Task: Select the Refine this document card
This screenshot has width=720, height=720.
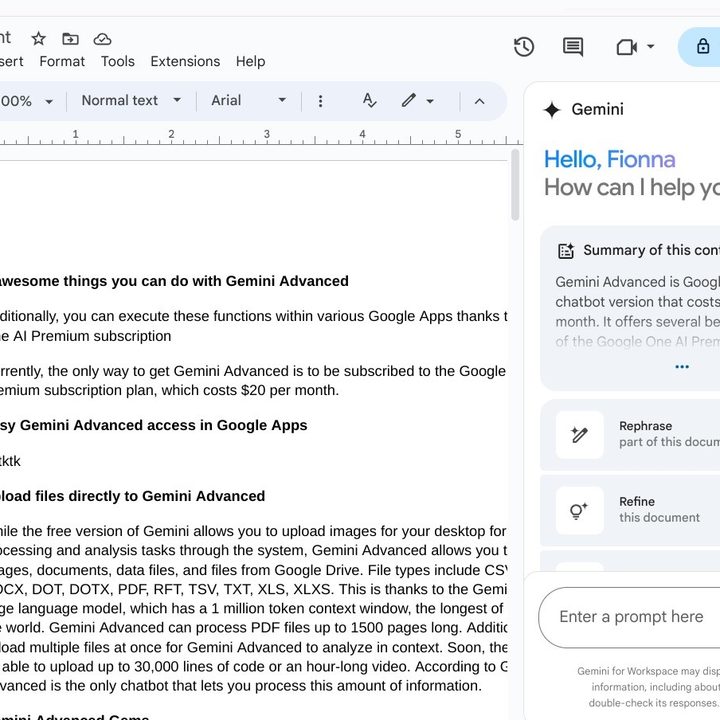Action: click(x=630, y=510)
